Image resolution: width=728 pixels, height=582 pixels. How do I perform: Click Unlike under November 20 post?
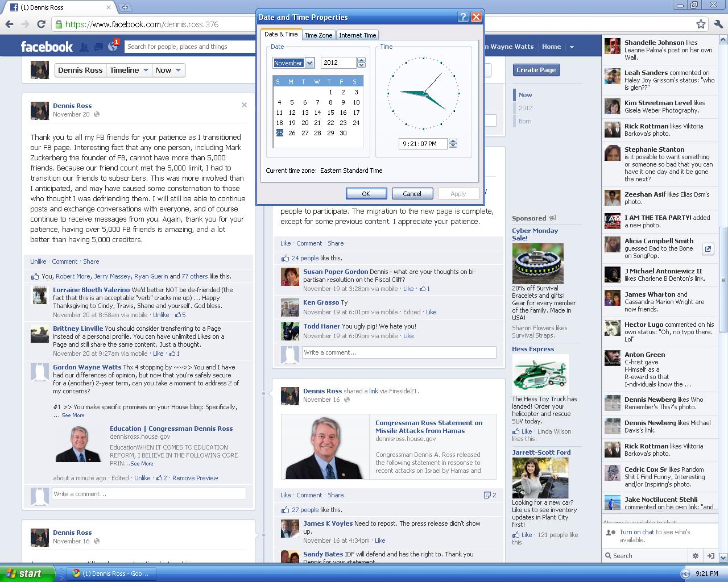pos(38,261)
